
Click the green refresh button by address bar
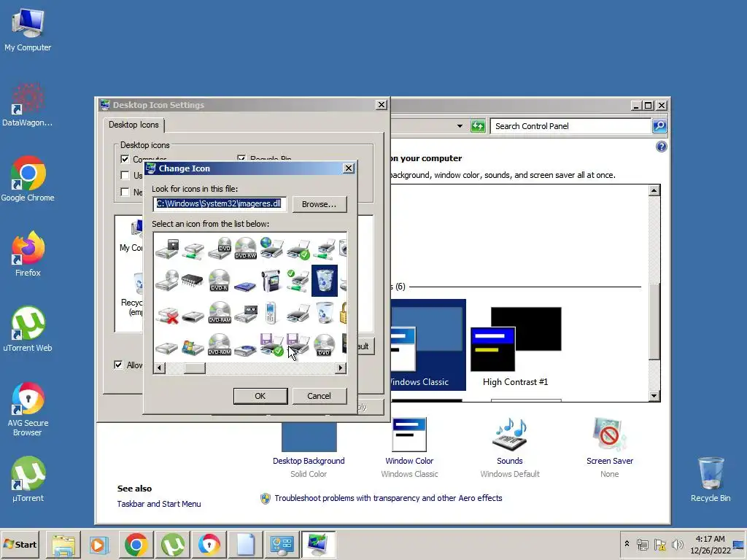[477, 126]
